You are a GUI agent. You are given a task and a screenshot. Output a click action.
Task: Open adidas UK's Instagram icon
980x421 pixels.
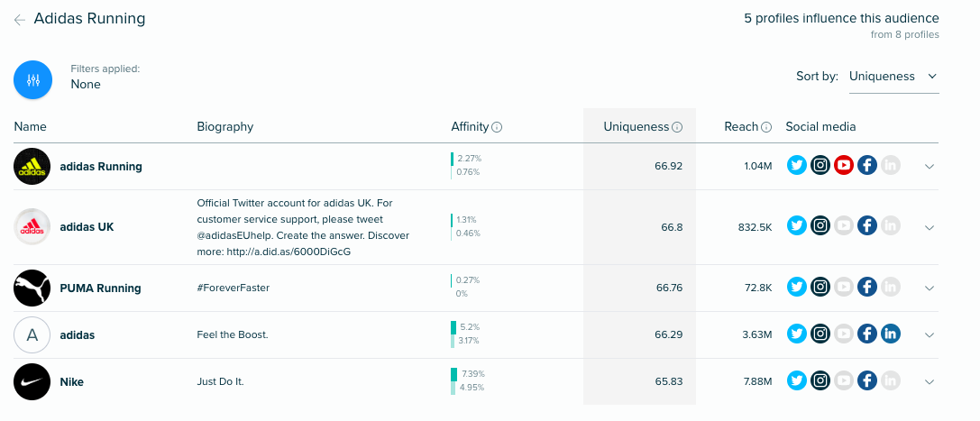click(x=820, y=225)
